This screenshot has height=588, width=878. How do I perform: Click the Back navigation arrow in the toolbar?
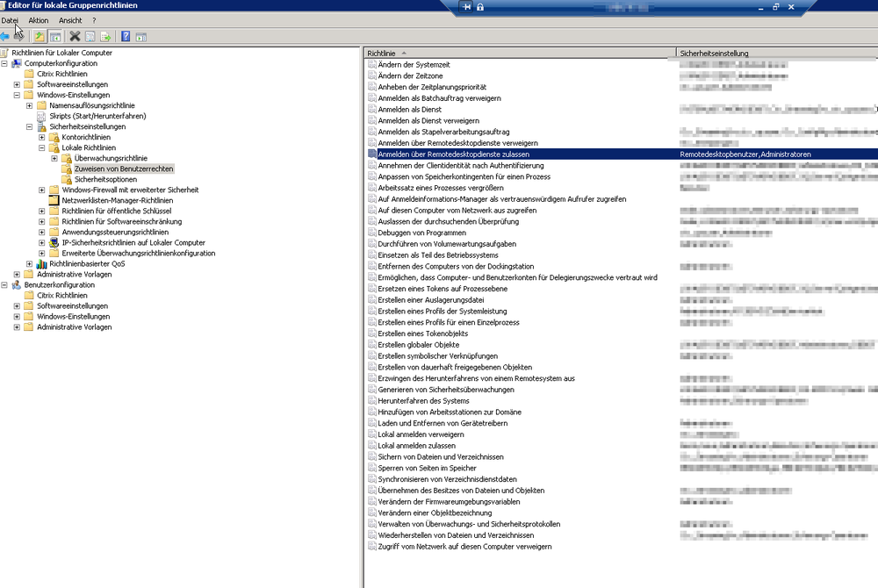coord(6,37)
